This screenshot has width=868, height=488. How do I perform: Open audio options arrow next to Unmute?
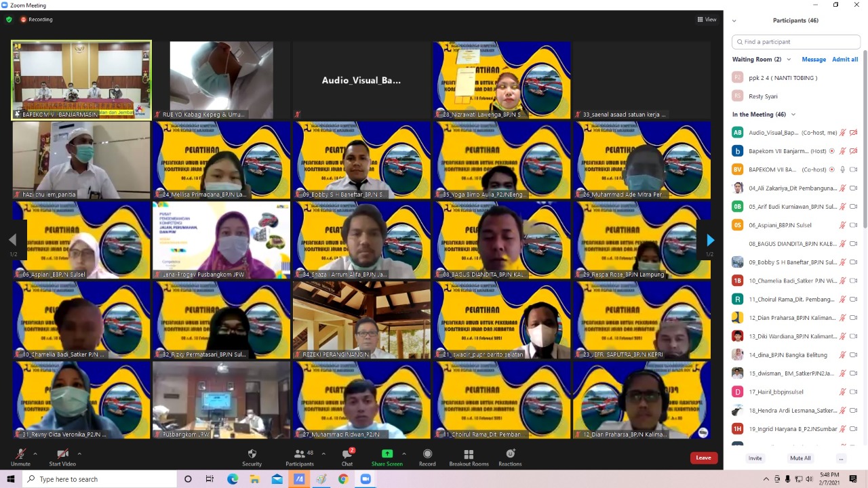pyautogui.click(x=35, y=453)
